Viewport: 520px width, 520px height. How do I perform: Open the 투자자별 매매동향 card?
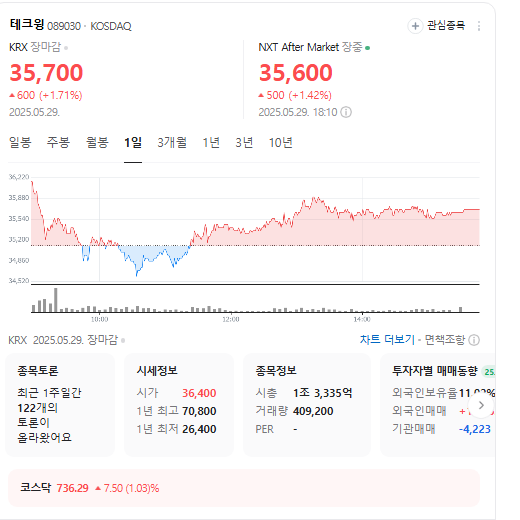pyautogui.click(x=438, y=405)
